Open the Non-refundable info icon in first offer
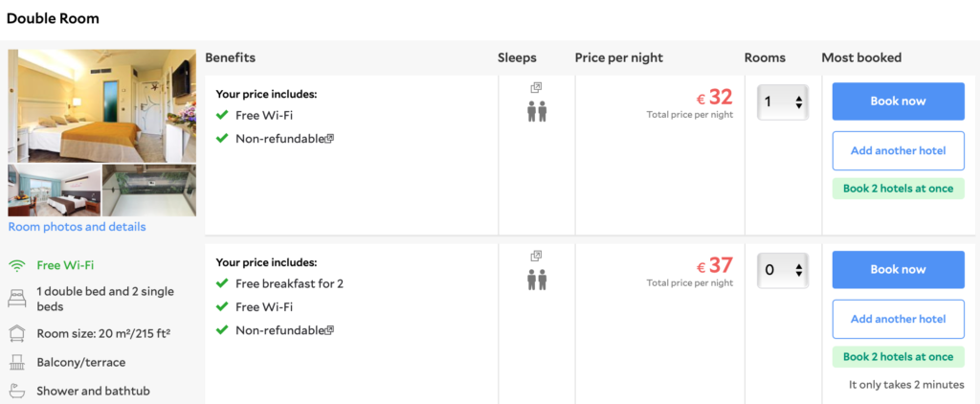 coord(330,139)
